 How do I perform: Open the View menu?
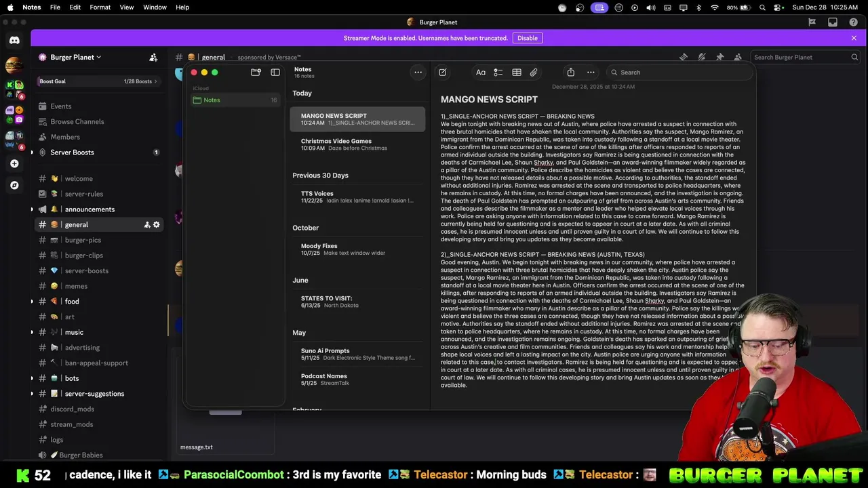pos(127,7)
